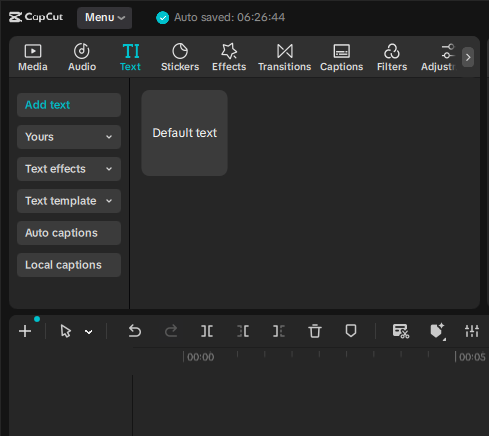Click the trash Delete icon

(315, 331)
